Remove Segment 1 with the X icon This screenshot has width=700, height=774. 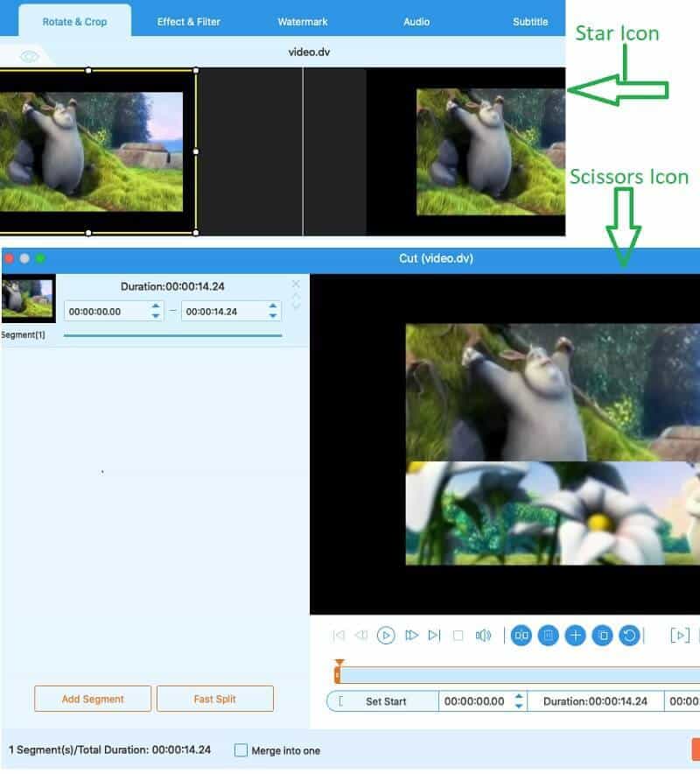point(295,284)
